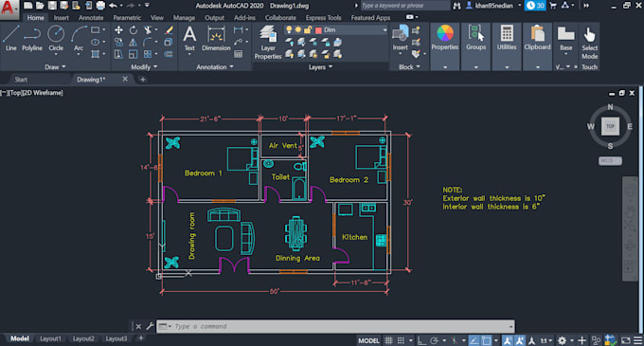Add a new drawing tab with plus
This screenshot has width=644, height=346.
[142, 80]
